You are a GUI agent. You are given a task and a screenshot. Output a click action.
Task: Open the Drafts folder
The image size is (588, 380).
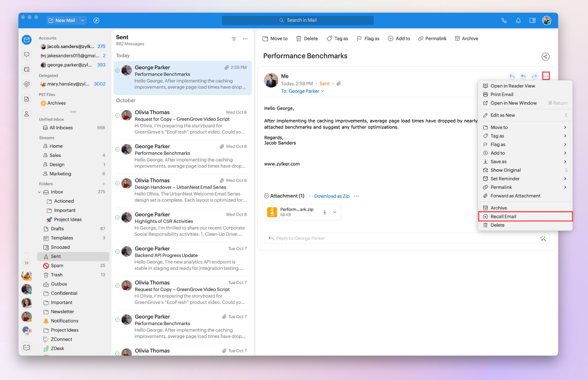coord(73,229)
